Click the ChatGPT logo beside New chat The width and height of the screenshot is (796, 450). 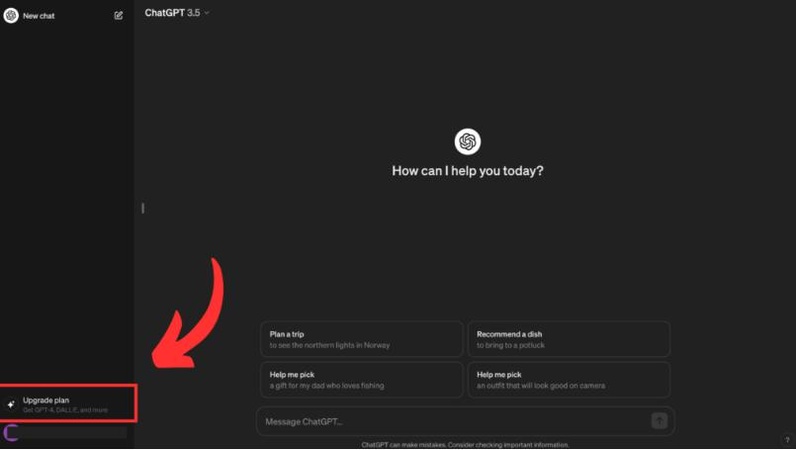(x=11, y=15)
